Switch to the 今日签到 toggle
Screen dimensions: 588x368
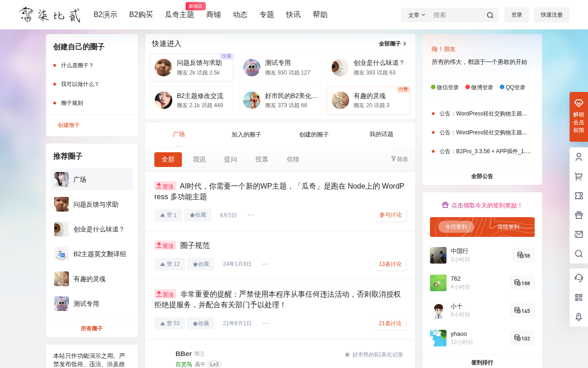pos(456,227)
